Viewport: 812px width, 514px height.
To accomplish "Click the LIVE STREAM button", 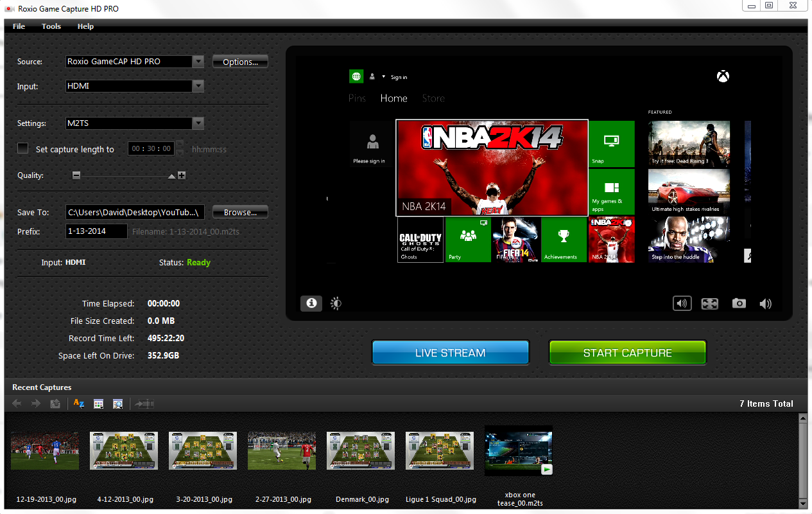I will pyautogui.click(x=451, y=353).
